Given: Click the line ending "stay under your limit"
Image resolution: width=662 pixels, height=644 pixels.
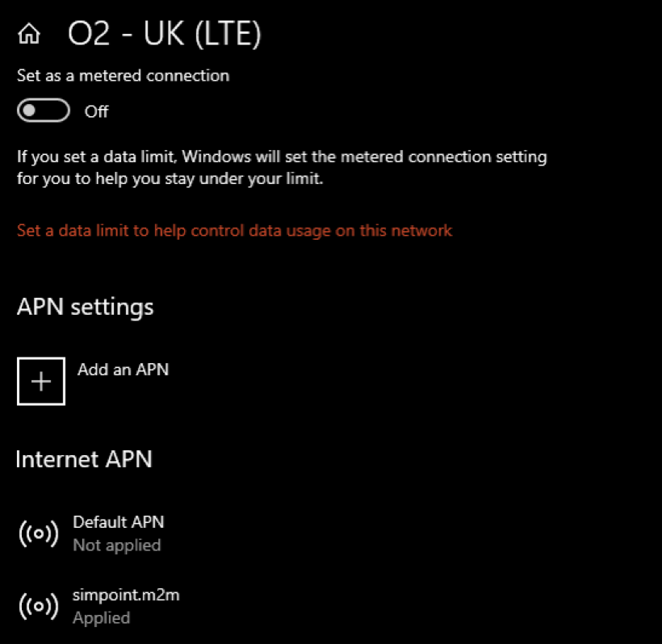Looking at the screenshot, I should [x=170, y=178].
